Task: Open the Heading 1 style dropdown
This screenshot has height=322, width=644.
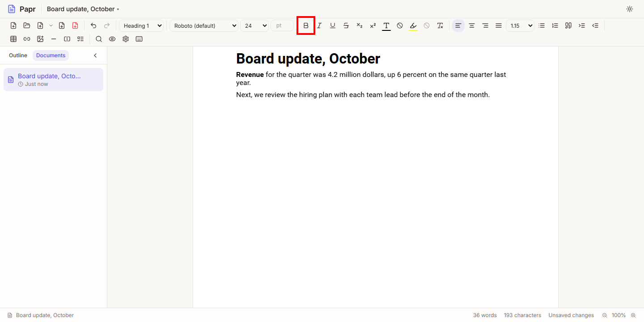Action: [x=141, y=25]
